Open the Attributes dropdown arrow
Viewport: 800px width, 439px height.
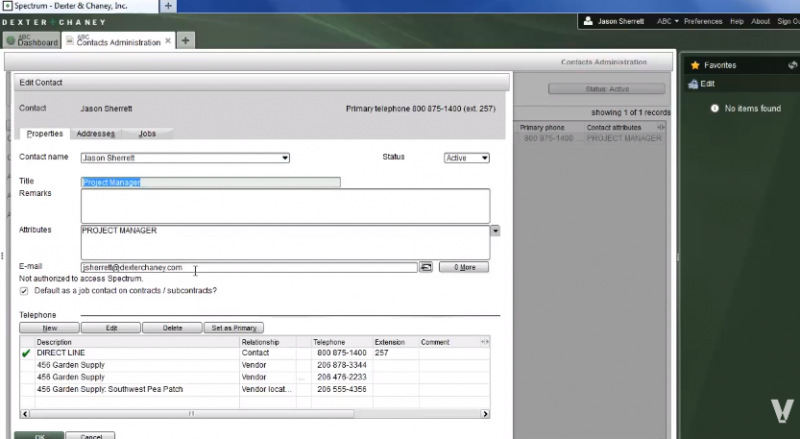(x=495, y=231)
